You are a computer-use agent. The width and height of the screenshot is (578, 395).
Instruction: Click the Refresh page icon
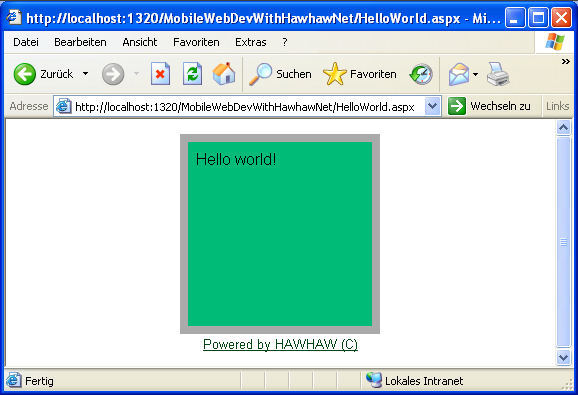pos(192,74)
